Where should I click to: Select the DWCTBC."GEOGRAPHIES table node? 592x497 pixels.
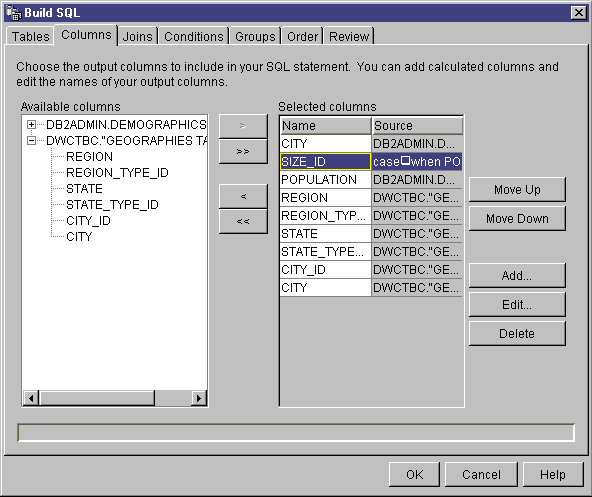click(x=126, y=141)
